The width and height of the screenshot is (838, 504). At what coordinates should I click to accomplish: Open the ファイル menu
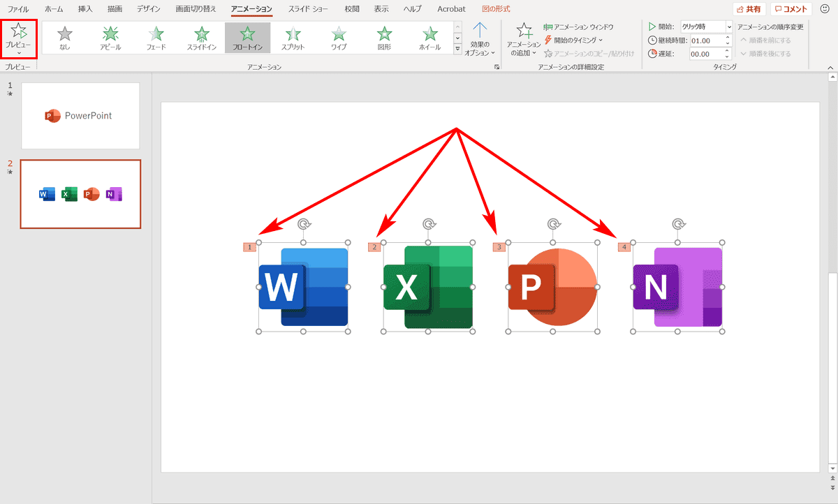pyautogui.click(x=18, y=9)
